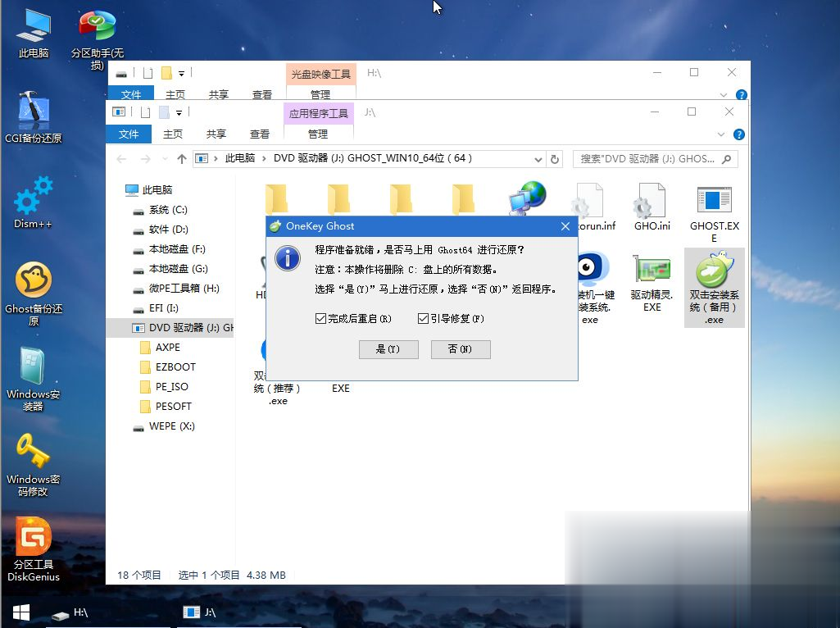The height and width of the screenshot is (628, 840).
Task: Open 管理 tab under 光盘映像工具 in H:\ window
Action: [x=320, y=94]
